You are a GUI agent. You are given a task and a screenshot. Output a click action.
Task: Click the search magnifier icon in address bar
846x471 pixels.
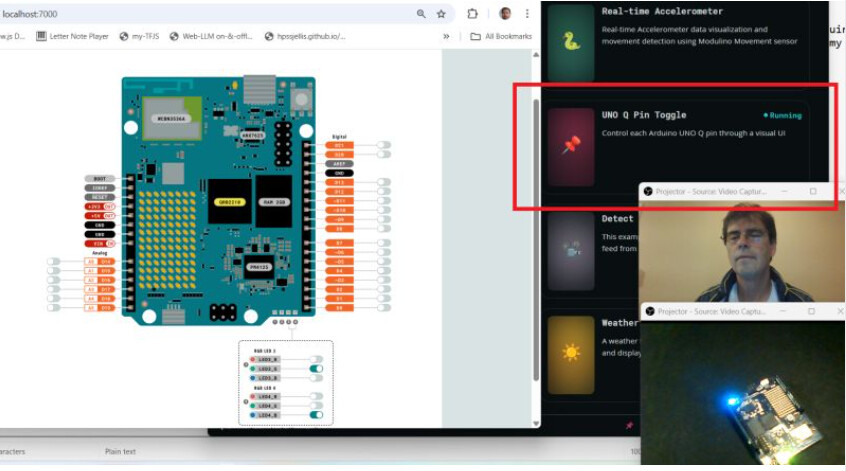421,14
